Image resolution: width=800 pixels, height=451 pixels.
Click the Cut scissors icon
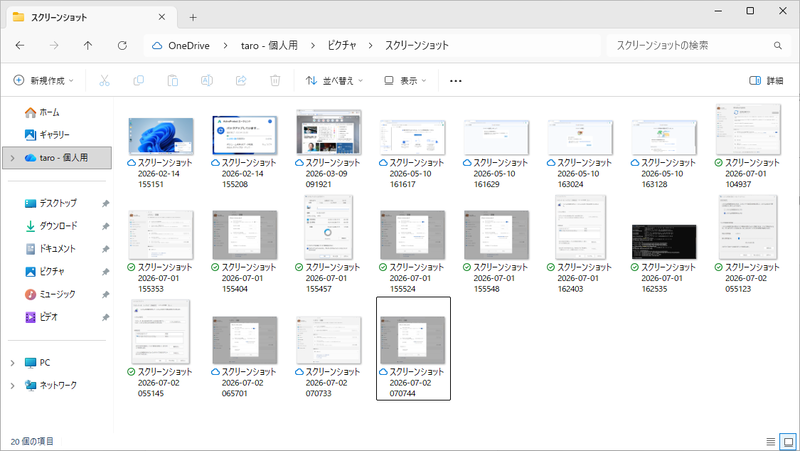pos(104,81)
